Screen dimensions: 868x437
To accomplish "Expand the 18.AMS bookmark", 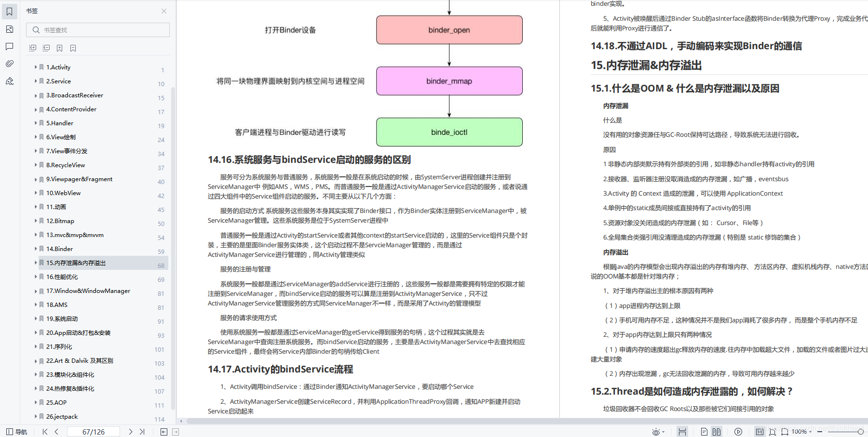I will pyautogui.click(x=36, y=305).
